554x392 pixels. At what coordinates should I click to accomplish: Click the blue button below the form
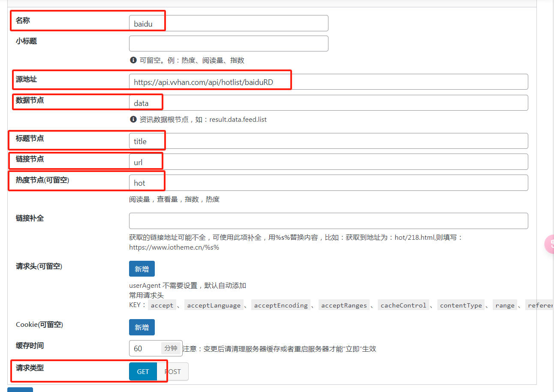pyautogui.click(x=20, y=389)
